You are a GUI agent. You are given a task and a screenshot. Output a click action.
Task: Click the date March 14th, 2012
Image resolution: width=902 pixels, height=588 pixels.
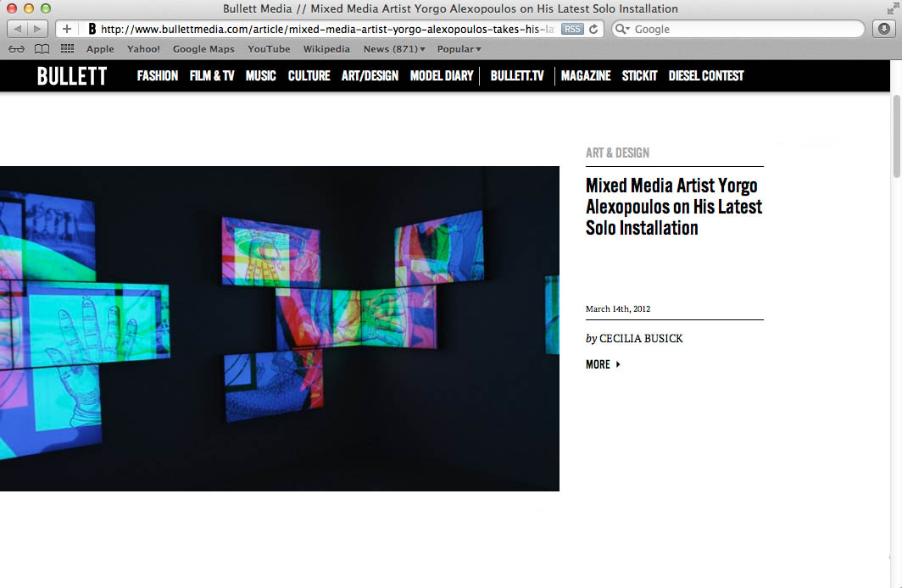(x=618, y=308)
